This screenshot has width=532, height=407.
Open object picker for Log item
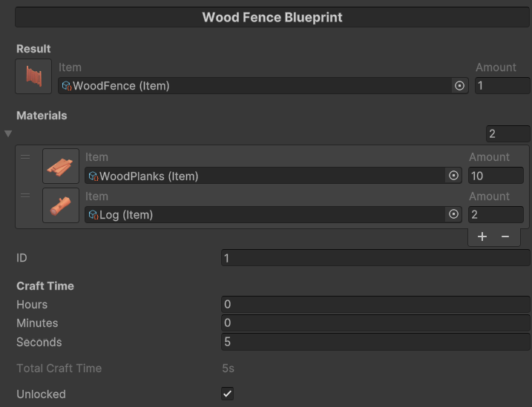pyautogui.click(x=453, y=215)
